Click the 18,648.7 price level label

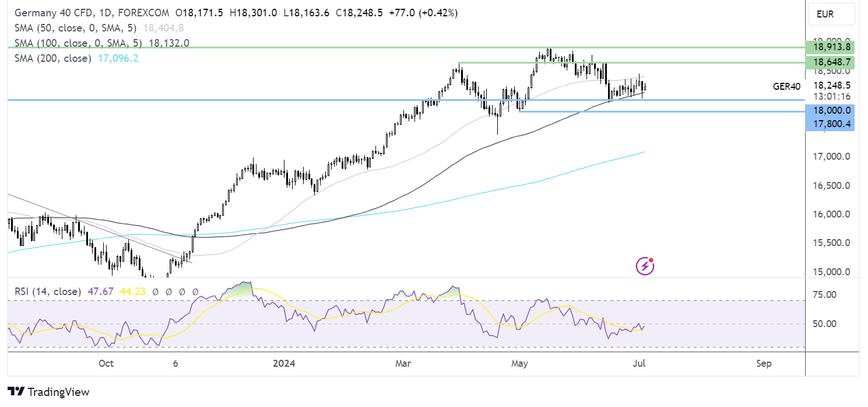point(831,62)
